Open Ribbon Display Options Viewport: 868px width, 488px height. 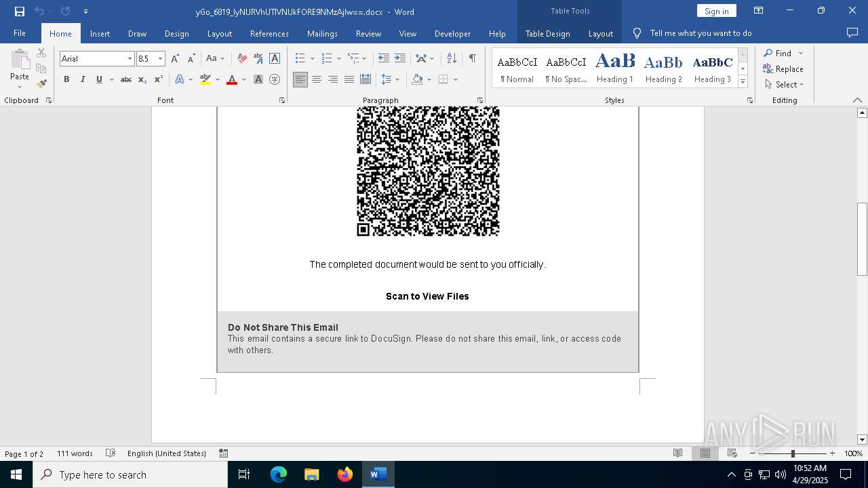(x=759, y=11)
